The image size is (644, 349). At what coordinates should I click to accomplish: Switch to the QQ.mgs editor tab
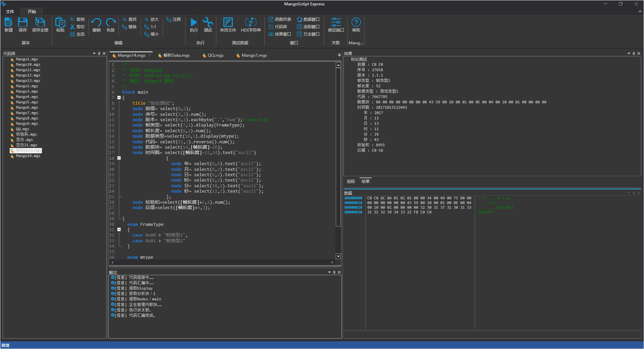coord(213,55)
